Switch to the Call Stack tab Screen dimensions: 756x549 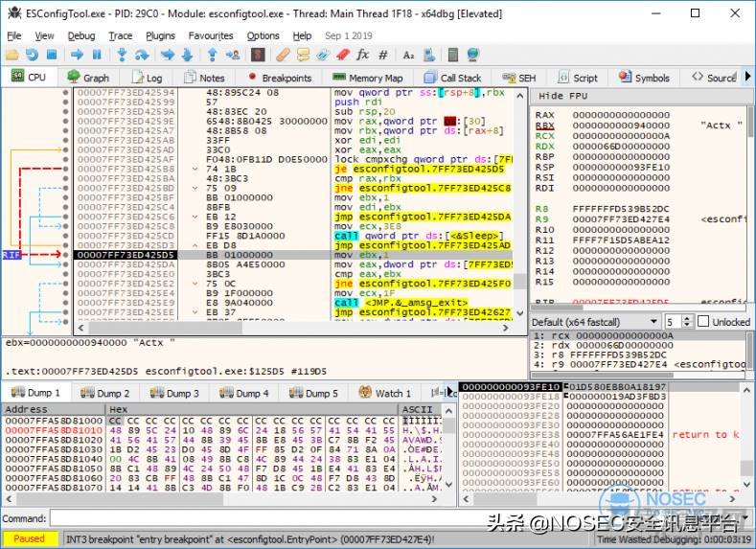click(452, 78)
